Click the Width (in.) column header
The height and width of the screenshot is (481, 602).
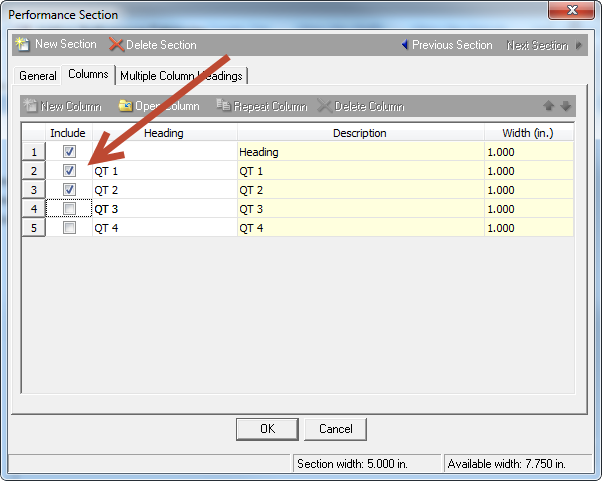(x=528, y=133)
